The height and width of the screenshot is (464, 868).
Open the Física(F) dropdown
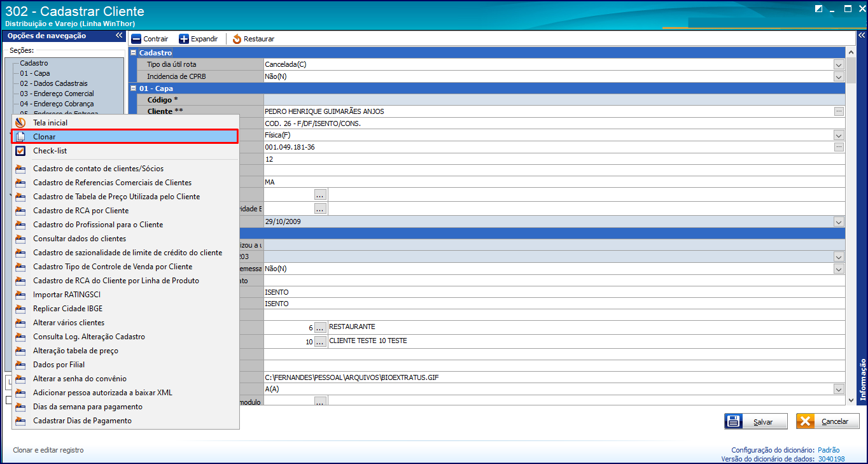click(839, 135)
